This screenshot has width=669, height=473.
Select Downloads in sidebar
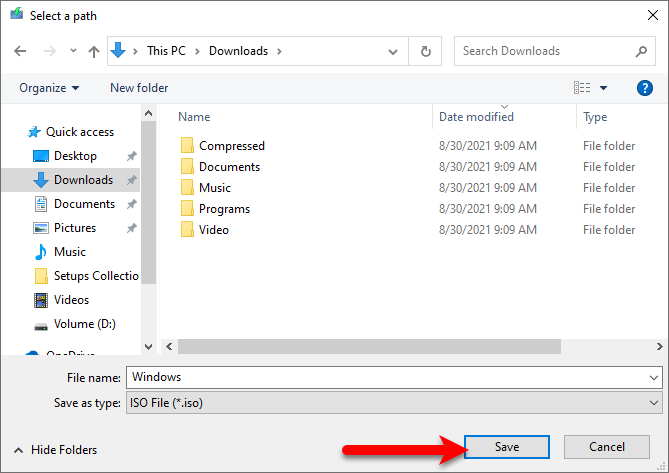coord(83,180)
